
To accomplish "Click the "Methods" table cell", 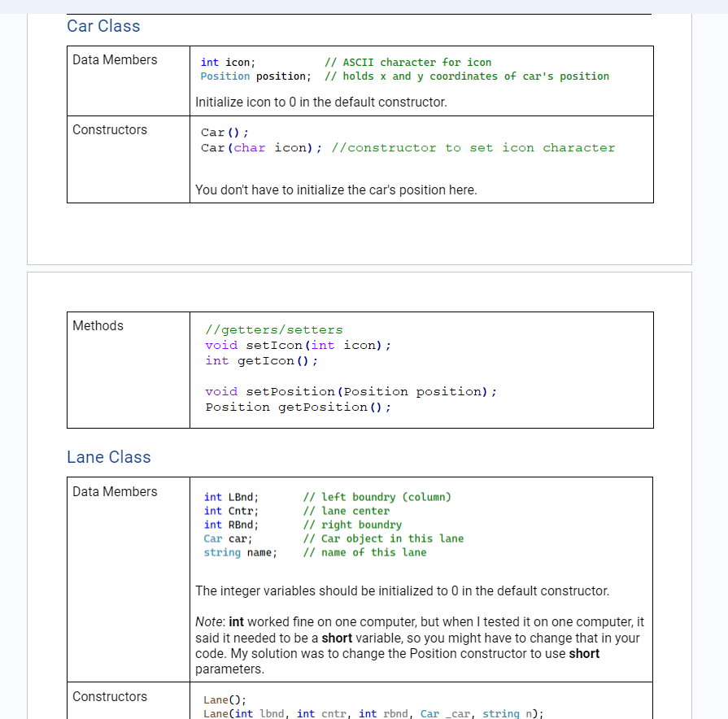I will coord(129,370).
